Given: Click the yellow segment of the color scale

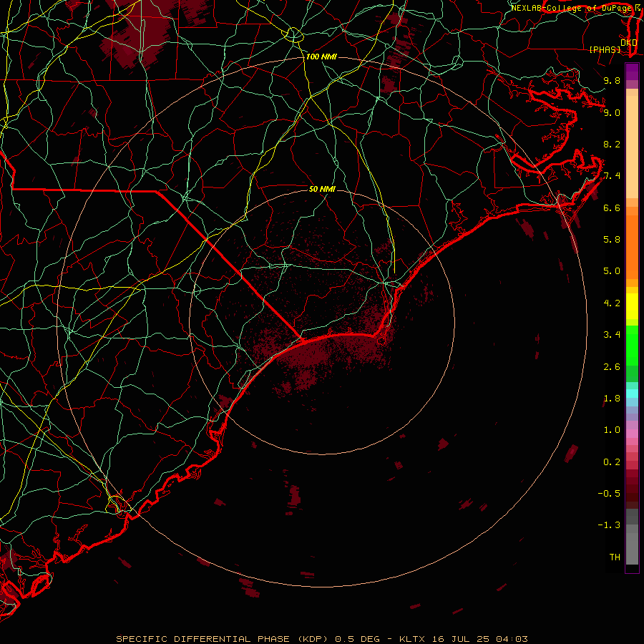Looking at the screenshot, I should pyautogui.click(x=632, y=306).
